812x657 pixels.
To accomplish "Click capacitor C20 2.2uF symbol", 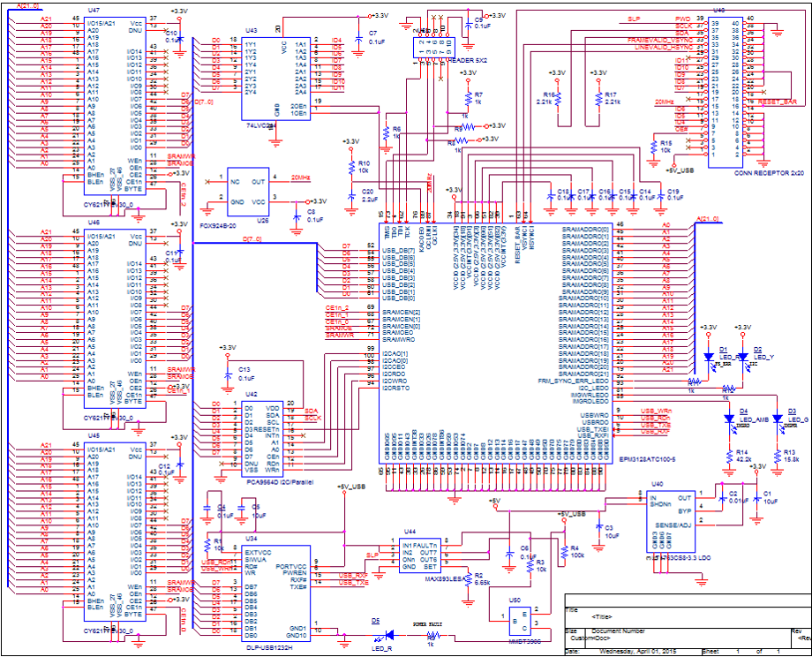I will (351, 197).
